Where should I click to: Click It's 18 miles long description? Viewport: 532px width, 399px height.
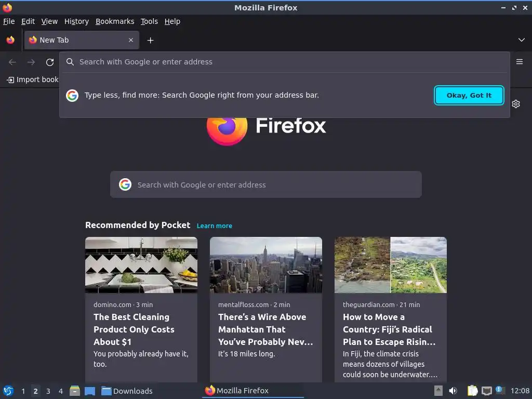point(246,354)
